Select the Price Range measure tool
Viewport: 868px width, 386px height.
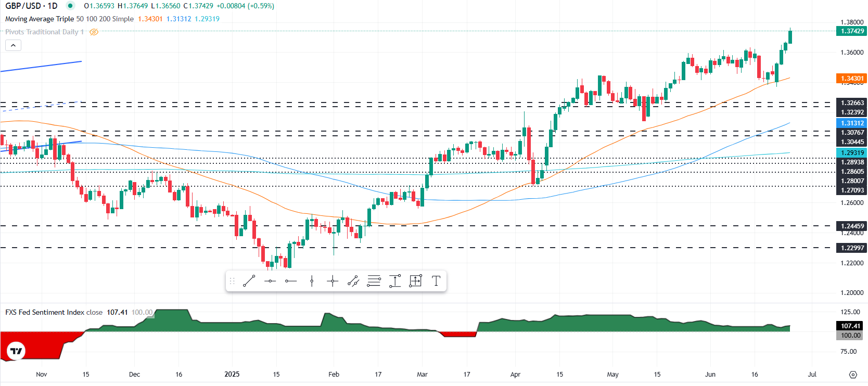(395, 281)
